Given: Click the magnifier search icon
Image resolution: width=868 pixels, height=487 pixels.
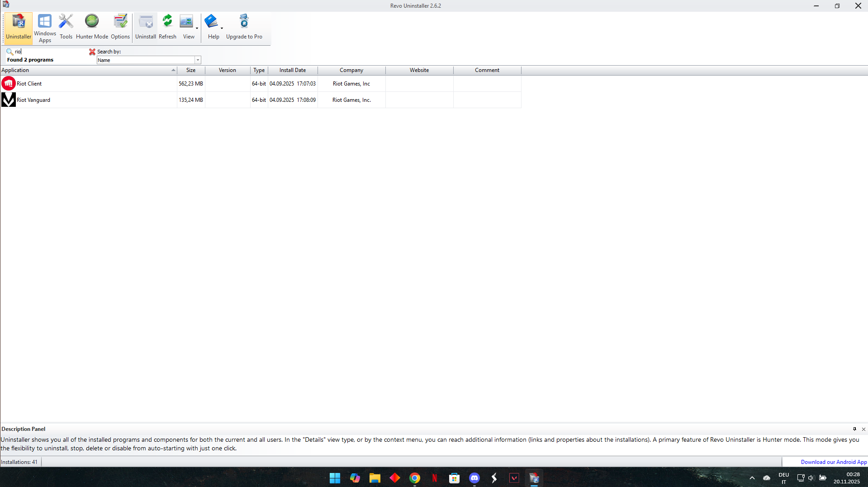Looking at the screenshot, I should (9, 52).
